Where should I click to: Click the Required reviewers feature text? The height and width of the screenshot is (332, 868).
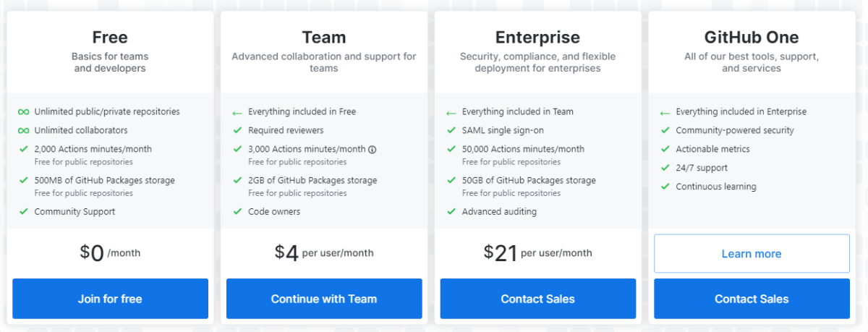tap(286, 131)
